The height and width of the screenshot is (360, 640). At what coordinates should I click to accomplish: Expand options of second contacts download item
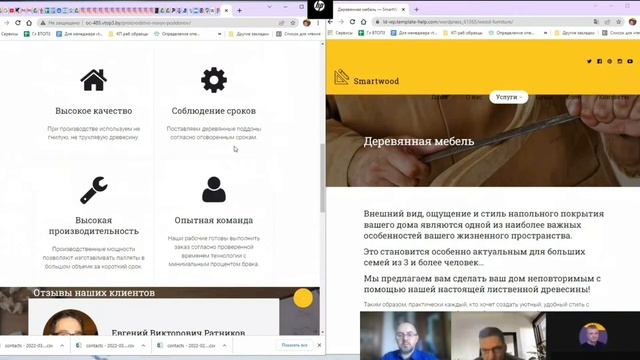click(x=143, y=346)
